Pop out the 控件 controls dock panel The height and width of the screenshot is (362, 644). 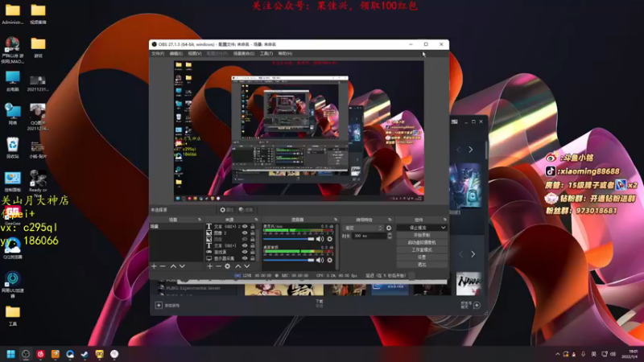(445, 220)
